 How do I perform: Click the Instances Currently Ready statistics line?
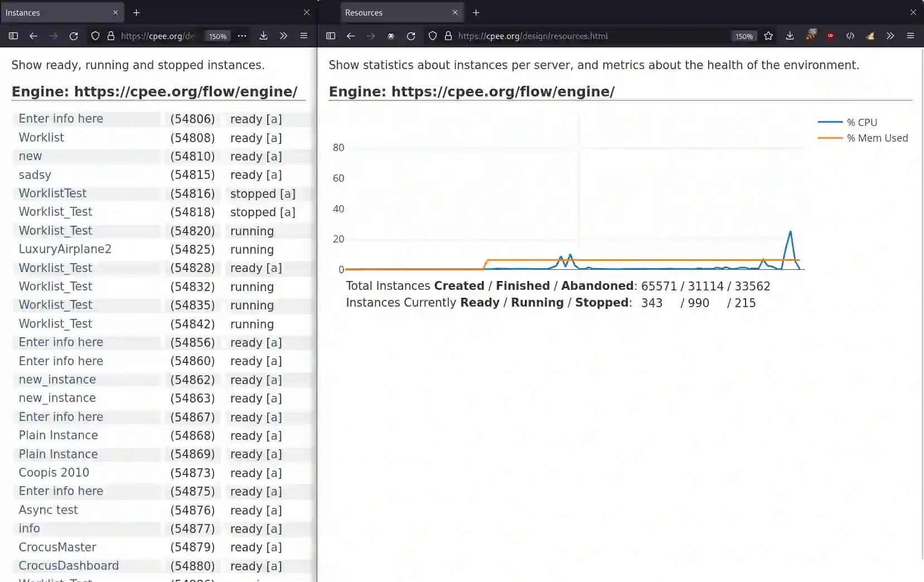tap(551, 303)
